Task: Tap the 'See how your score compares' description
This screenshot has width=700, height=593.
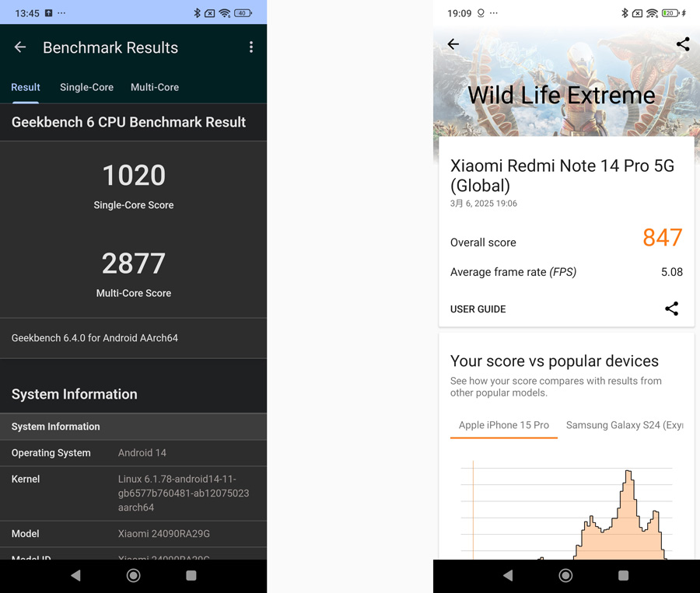Action: coord(556,387)
